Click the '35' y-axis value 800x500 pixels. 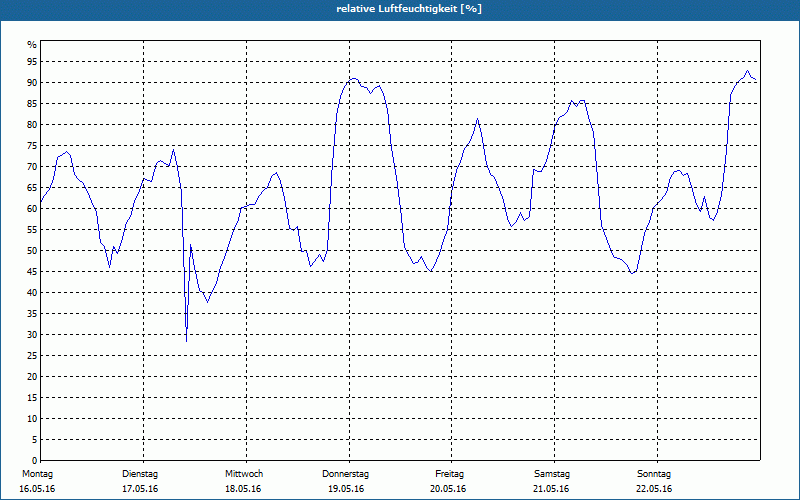pyautogui.click(x=32, y=313)
